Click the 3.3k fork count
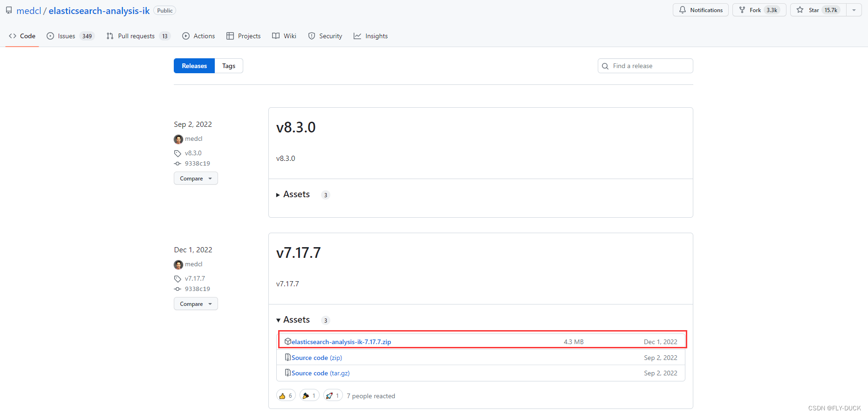 click(x=772, y=10)
